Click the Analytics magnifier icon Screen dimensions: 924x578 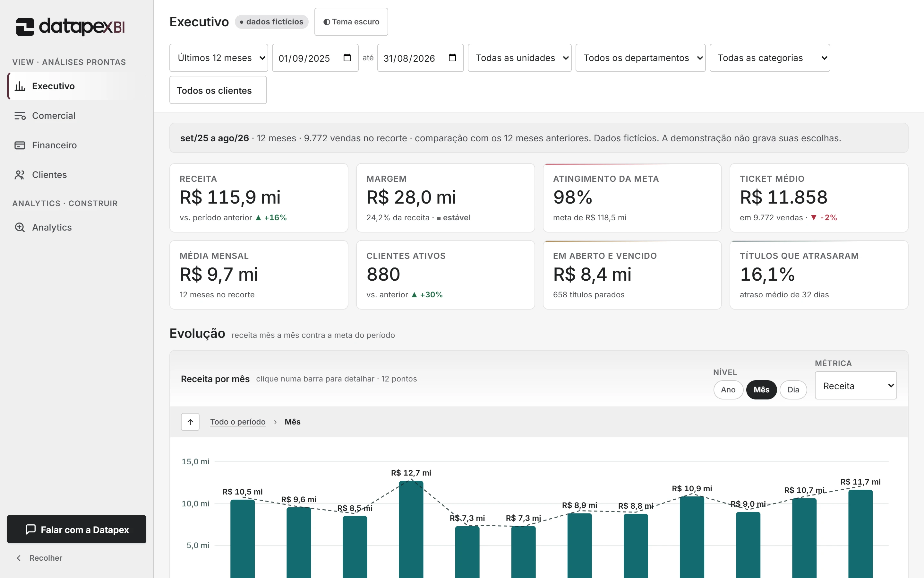[x=20, y=227]
